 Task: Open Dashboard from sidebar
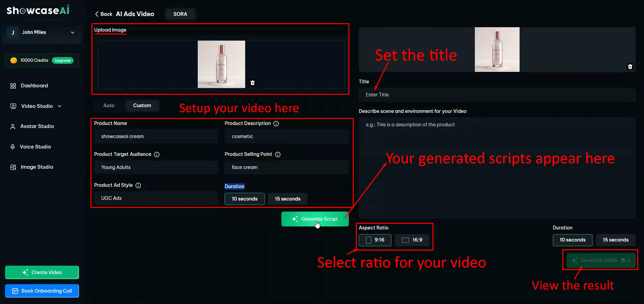(x=34, y=86)
